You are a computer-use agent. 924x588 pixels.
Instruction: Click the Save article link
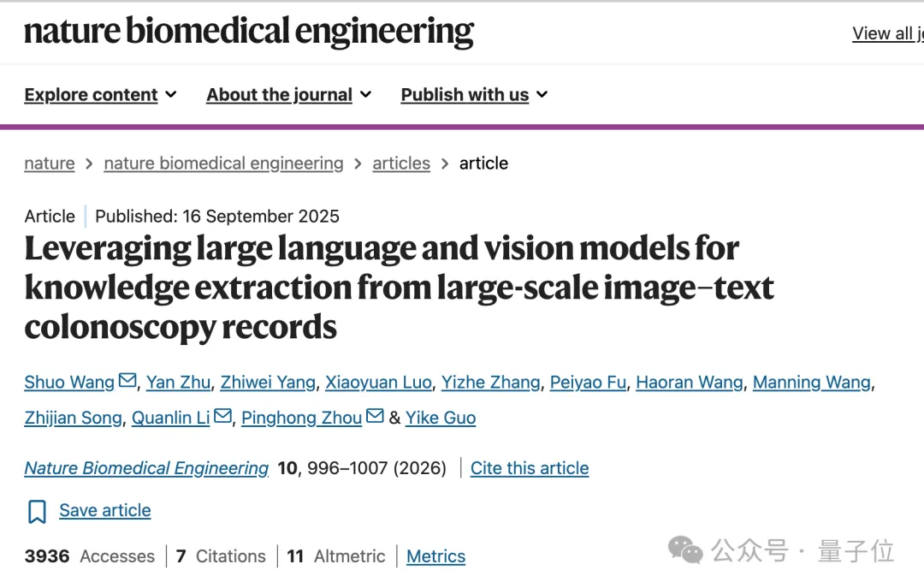click(x=105, y=510)
